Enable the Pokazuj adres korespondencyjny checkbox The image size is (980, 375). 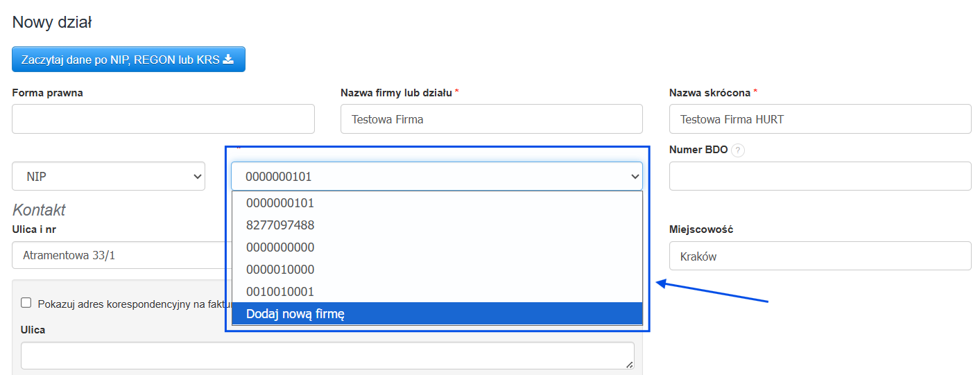26,302
